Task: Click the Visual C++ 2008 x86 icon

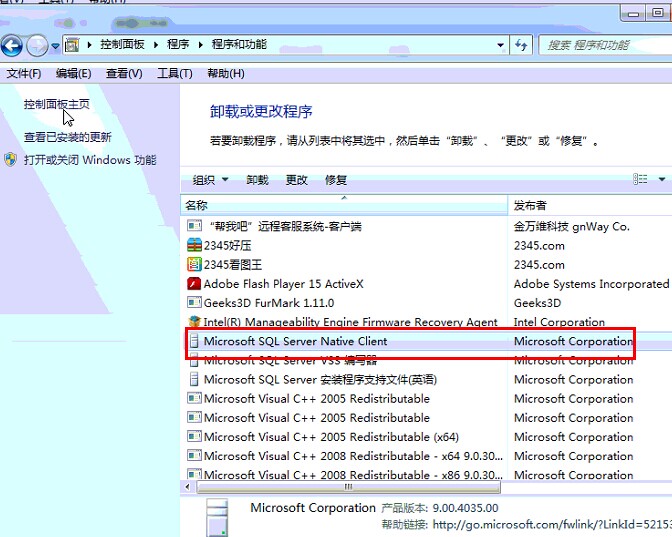Action: click(194, 474)
